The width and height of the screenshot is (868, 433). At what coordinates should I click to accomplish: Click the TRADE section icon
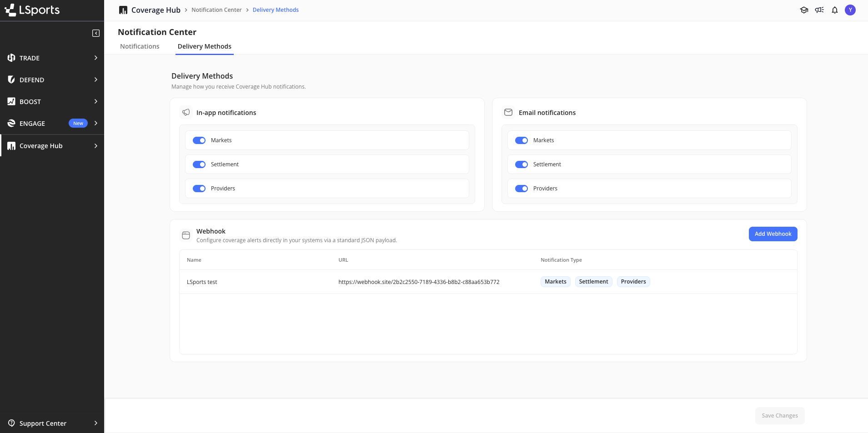point(11,58)
